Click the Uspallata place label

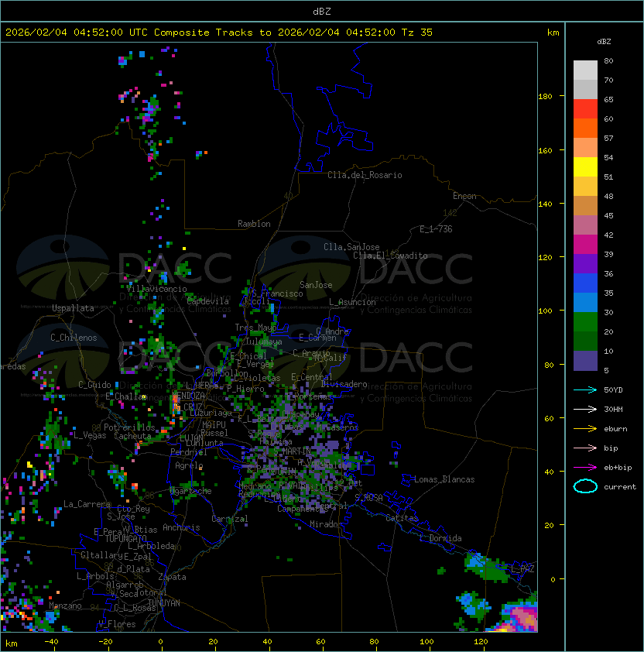click(73, 308)
